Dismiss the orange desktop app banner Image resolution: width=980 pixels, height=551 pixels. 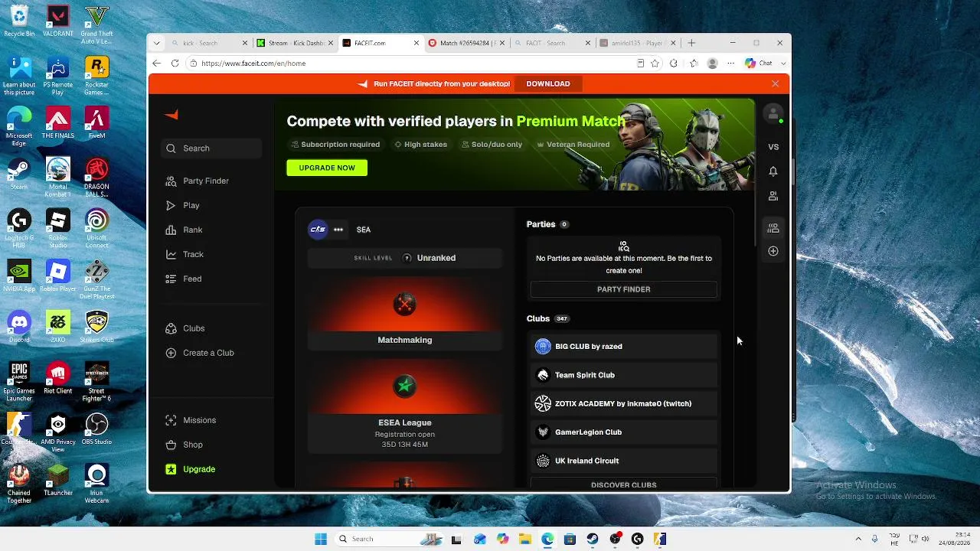[775, 83]
